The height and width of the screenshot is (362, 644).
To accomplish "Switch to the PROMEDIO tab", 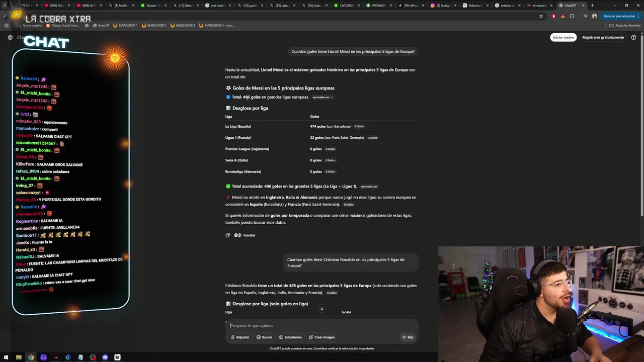I will point(378,6).
